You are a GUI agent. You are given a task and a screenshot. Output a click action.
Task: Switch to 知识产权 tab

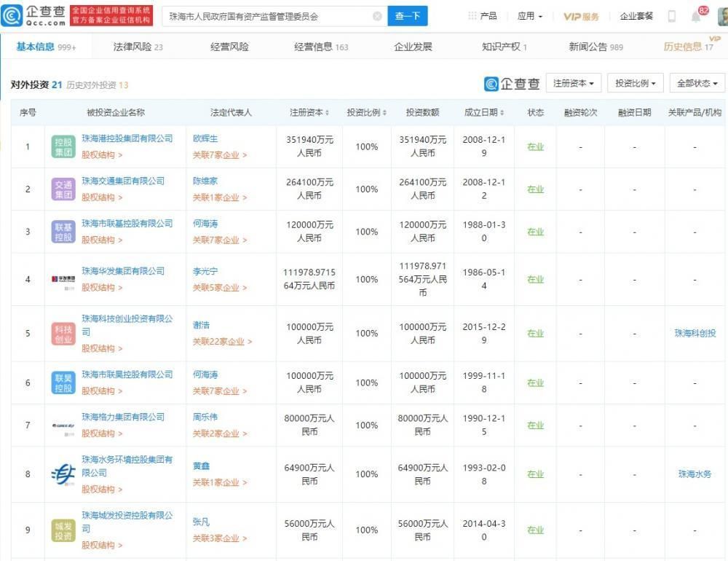click(505, 47)
